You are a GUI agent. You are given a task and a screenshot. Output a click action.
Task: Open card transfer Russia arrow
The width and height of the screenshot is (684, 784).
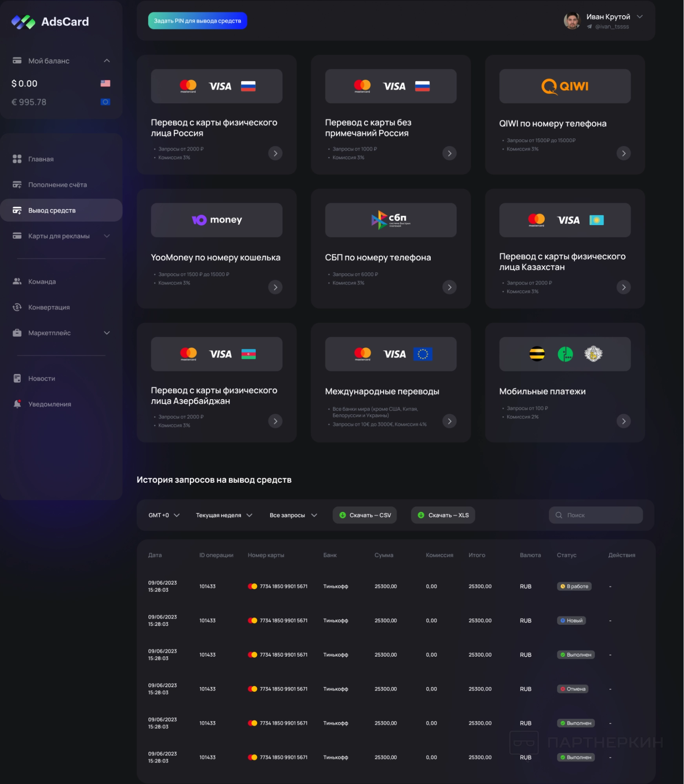tap(275, 153)
